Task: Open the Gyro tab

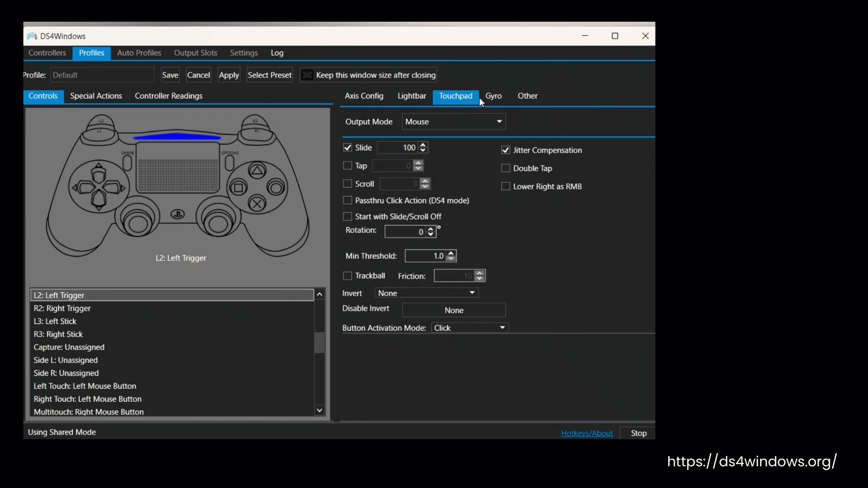Action: click(x=493, y=96)
